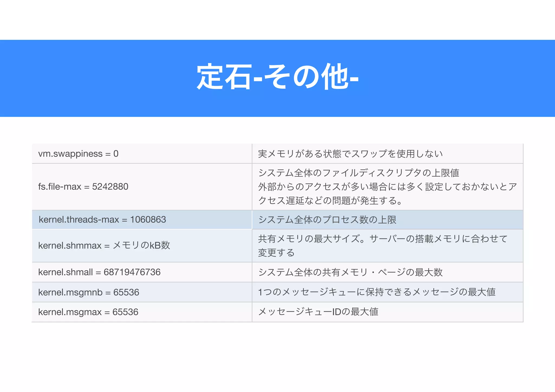Click the 変更する text line
The width and height of the screenshot is (555, 392).
tap(276, 253)
